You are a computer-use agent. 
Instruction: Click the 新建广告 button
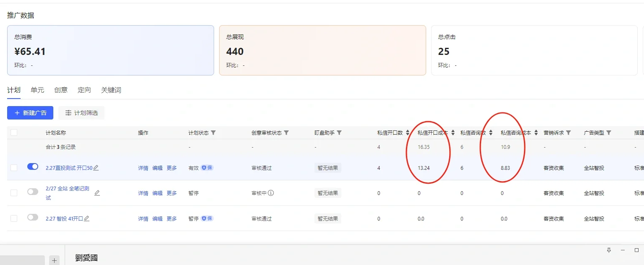point(30,113)
